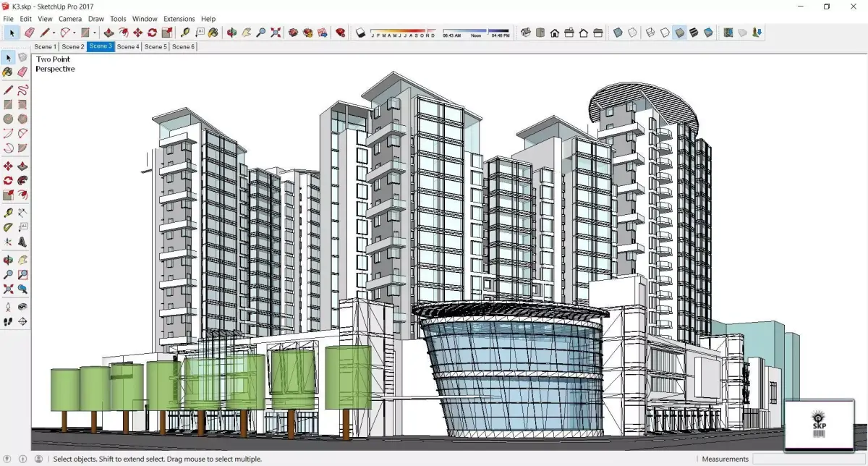Open the Window menu
Viewport: 868px width, 466px height.
point(145,19)
